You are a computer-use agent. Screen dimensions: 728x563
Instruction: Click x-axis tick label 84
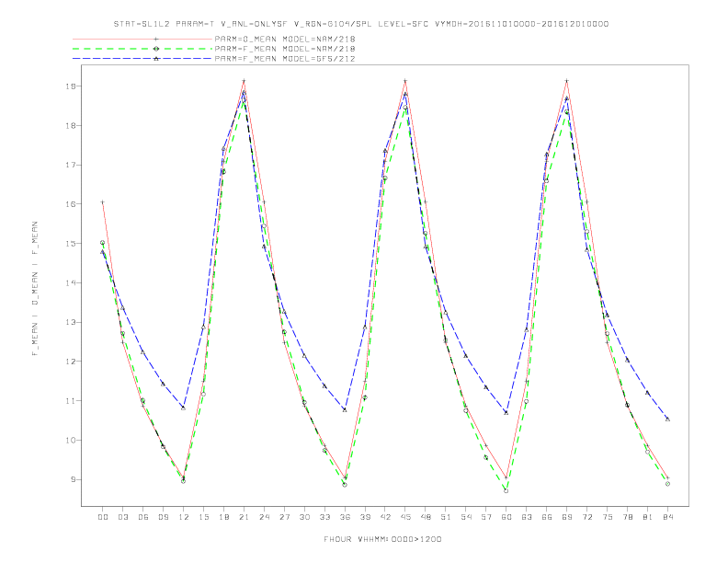(x=668, y=517)
